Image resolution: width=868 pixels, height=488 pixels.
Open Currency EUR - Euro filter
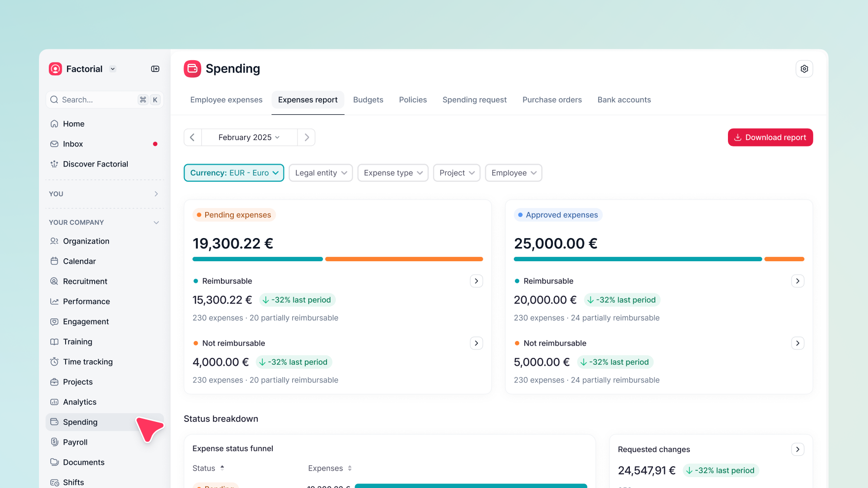point(234,173)
